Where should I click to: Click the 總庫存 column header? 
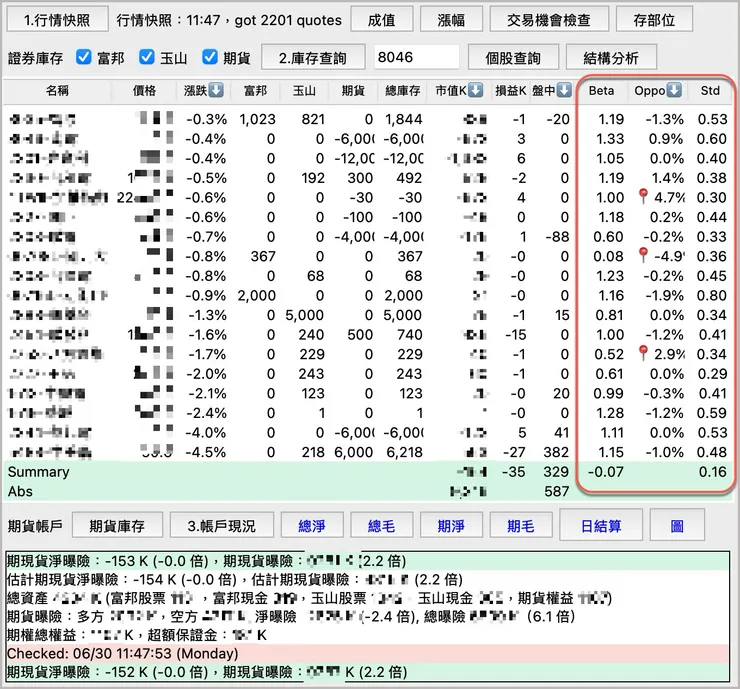[x=403, y=90]
